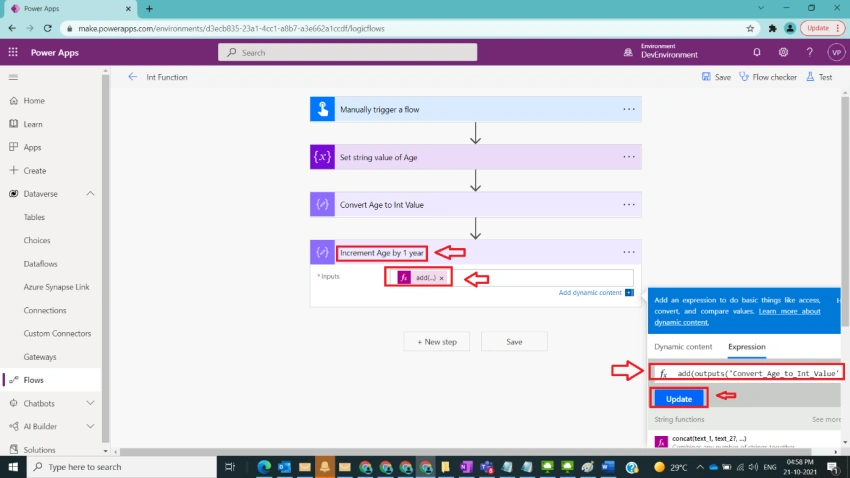The width and height of the screenshot is (850, 478).
Task: Click the Increment Age compose action icon
Action: (x=322, y=252)
